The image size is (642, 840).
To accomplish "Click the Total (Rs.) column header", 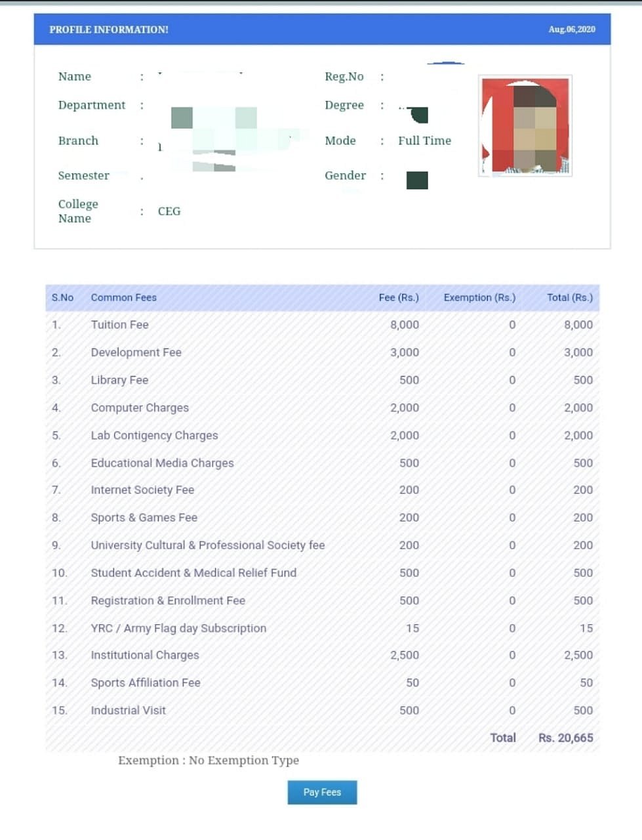I will 569,297.
